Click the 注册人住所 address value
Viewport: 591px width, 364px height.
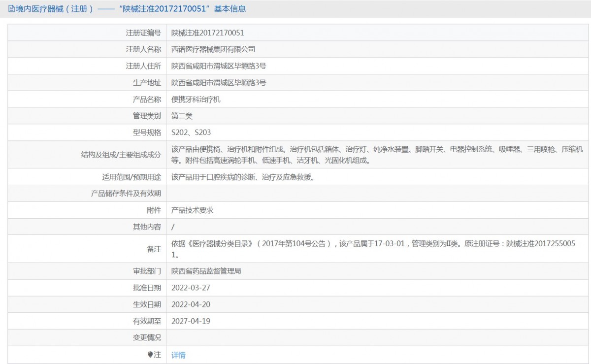(x=219, y=66)
